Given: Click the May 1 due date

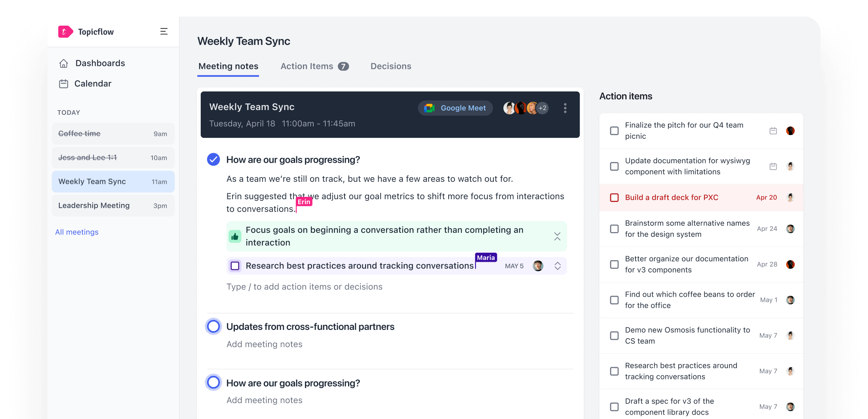Looking at the screenshot, I should 769,300.
